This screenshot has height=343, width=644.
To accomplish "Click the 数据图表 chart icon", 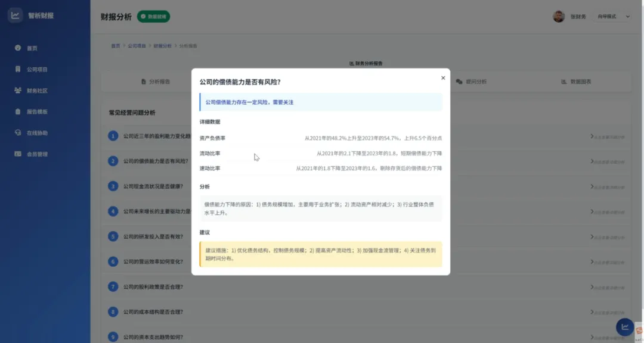I will pos(564,82).
